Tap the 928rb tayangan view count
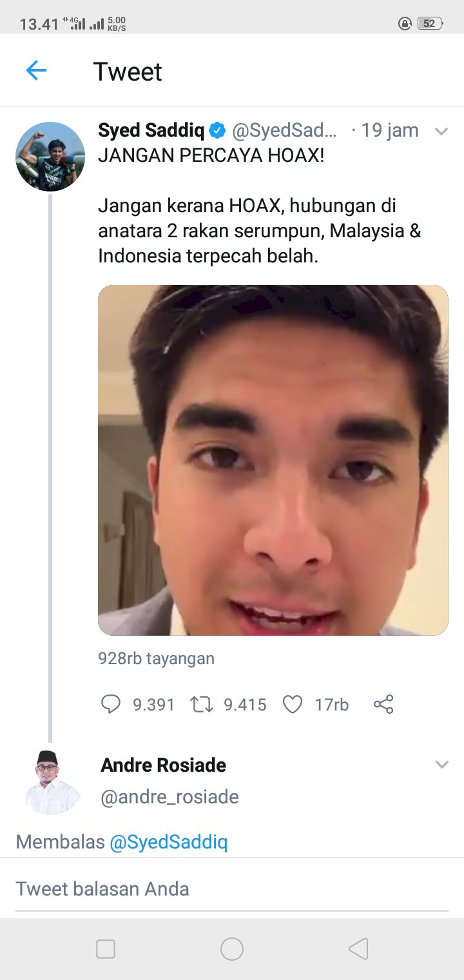Viewport: 464px width, 980px height. 156,658
